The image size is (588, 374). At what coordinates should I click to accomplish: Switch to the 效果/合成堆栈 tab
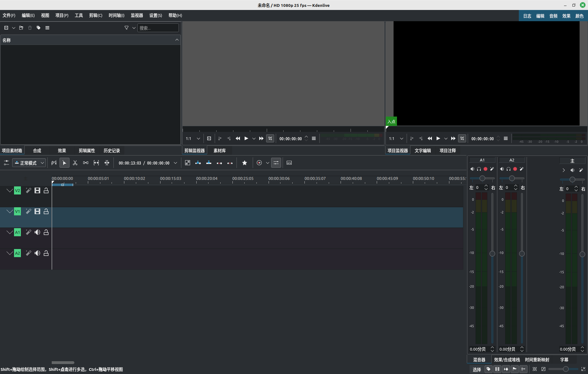507,360
